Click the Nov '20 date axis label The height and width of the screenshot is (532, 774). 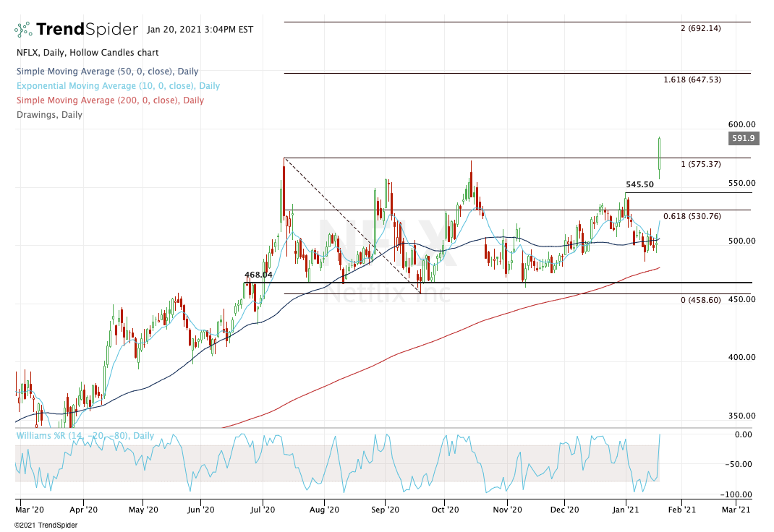click(508, 510)
